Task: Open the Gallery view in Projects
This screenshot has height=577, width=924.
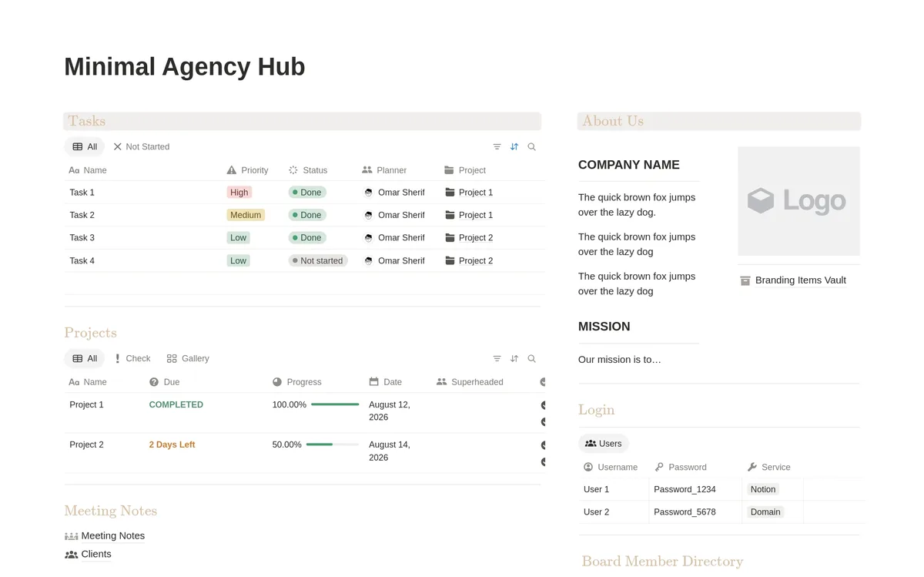Action: tap(188, 358)
